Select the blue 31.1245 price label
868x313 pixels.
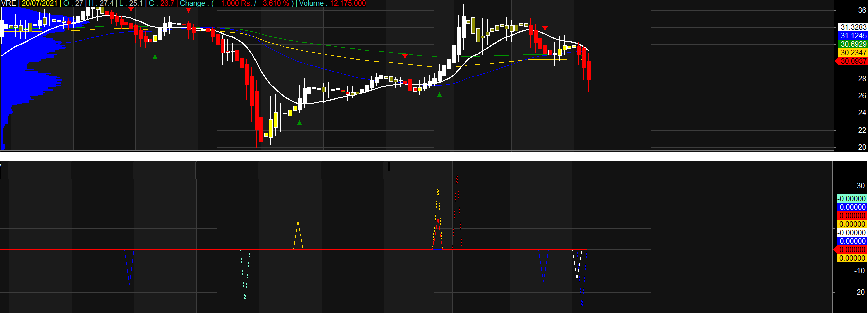click(x=853, y=36)
